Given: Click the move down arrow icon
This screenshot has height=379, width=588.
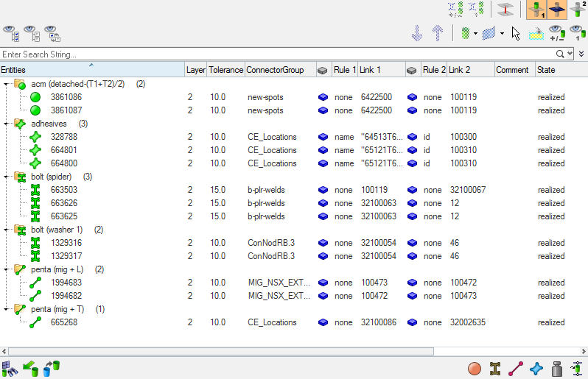Looking at the screenshot, I should [x=417, y=33].
